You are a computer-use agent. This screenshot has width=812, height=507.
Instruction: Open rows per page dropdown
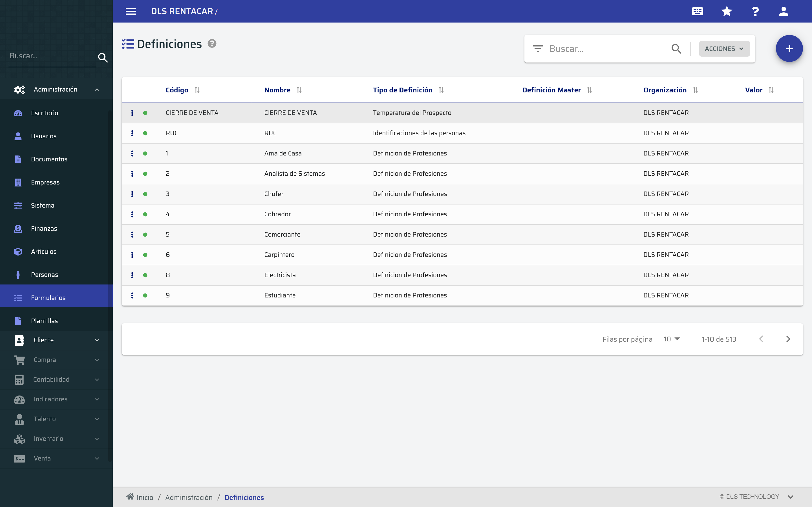[x=671, y=339]
